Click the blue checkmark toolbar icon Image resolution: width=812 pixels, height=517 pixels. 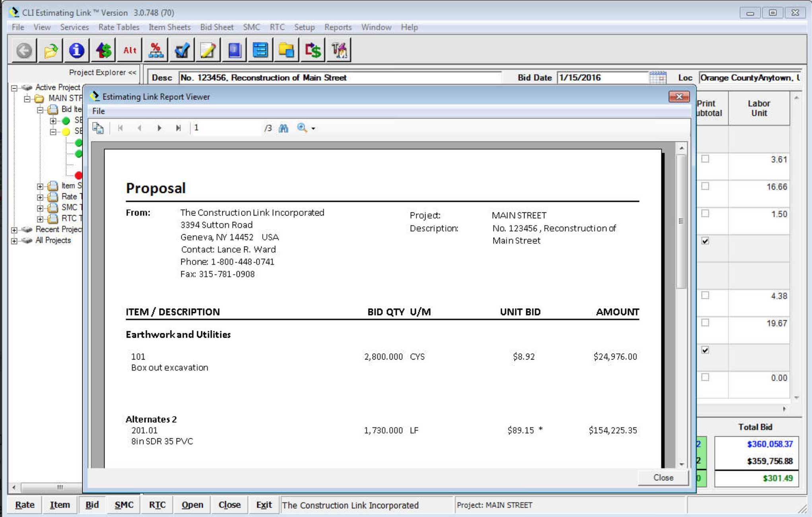[182, 51]
